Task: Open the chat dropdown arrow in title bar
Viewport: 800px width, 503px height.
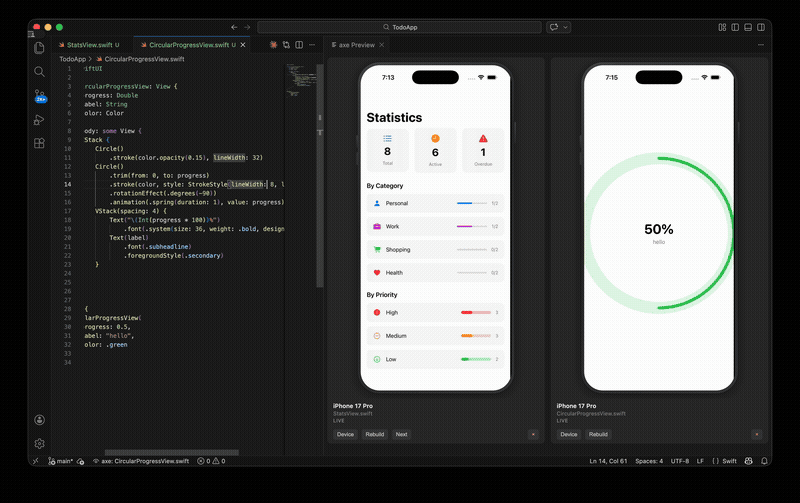Action: (x=565, y=27)
